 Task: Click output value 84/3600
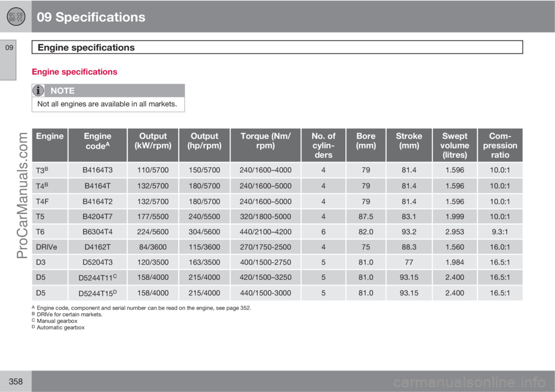(153, 247)
